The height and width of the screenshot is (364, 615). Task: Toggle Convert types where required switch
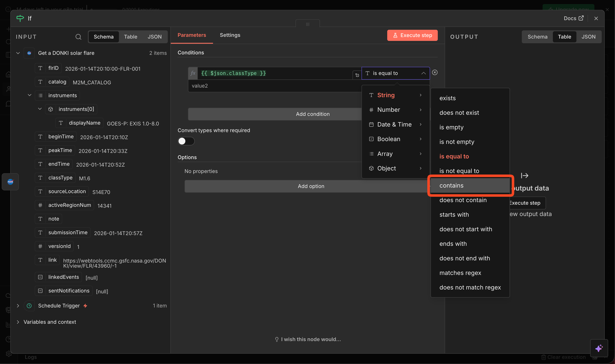click(186, 141)
